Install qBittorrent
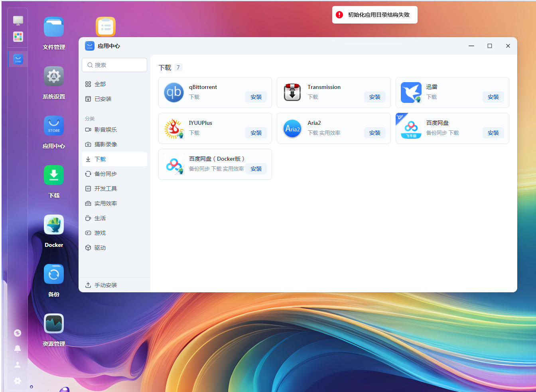Image resolution: width=536 pixels, height=392 pixels. [x=256, y=97]
